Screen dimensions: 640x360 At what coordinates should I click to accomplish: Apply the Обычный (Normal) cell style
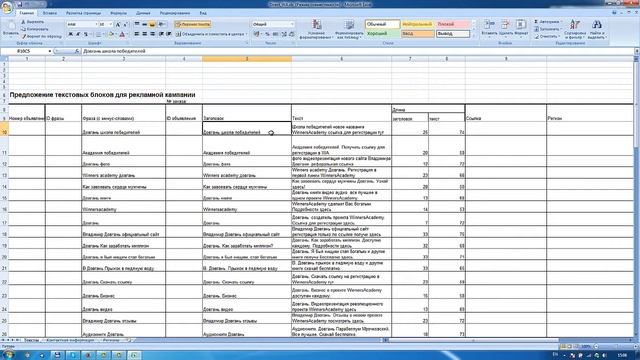[x=382, y=24]
